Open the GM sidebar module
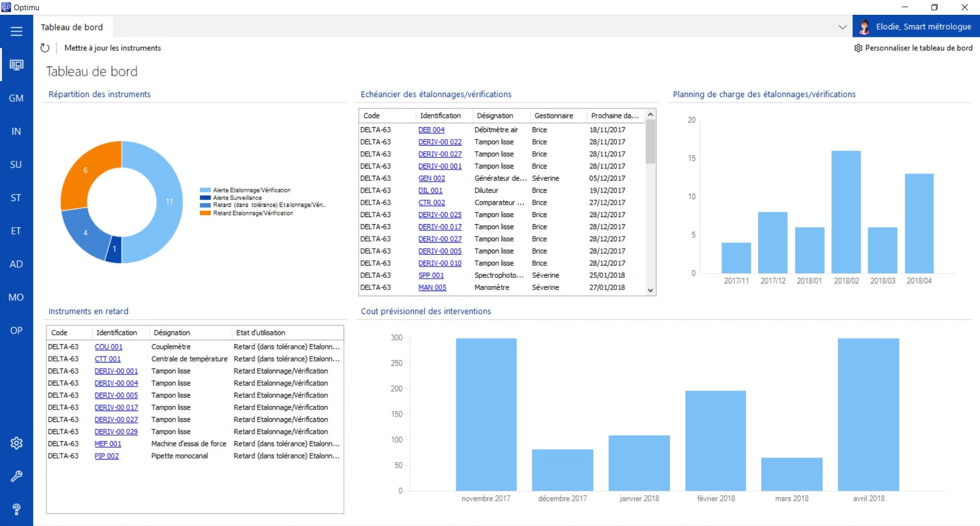This screenshot has height=526, width=980. (x=16, y=98)
